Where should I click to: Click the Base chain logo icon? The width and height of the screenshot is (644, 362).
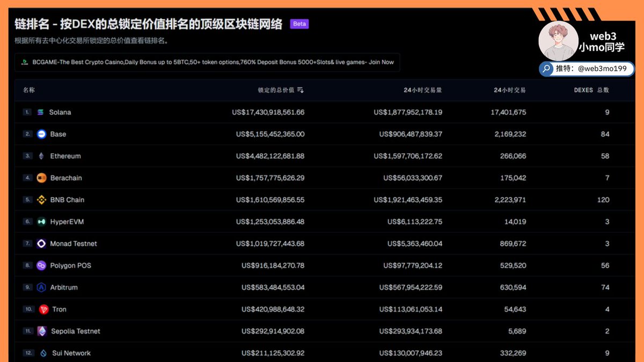[42, 134]
